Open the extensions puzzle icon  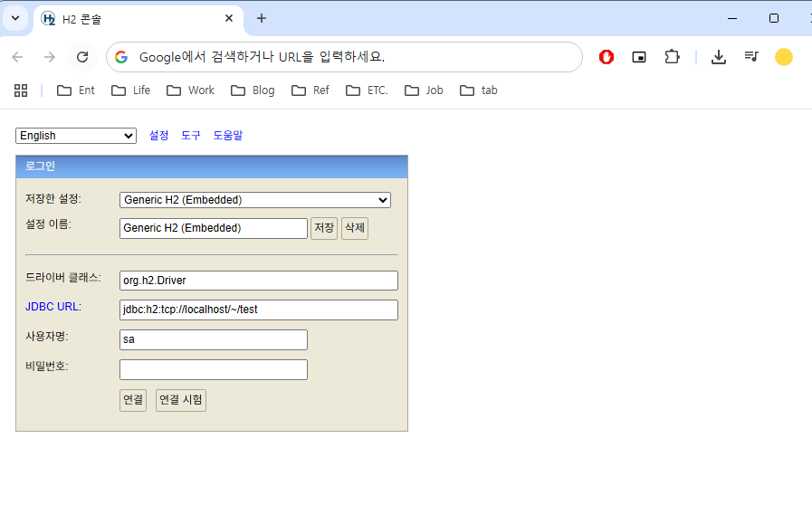673,57
